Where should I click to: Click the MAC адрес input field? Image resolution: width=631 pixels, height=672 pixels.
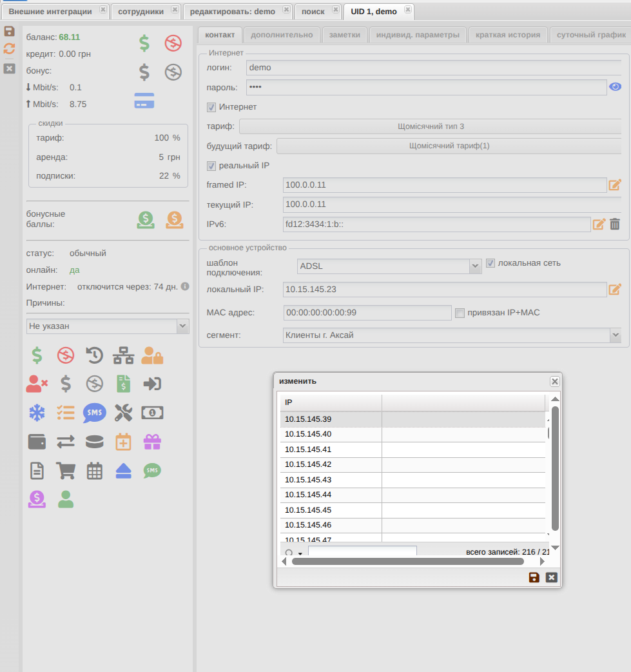pos(367,313)
